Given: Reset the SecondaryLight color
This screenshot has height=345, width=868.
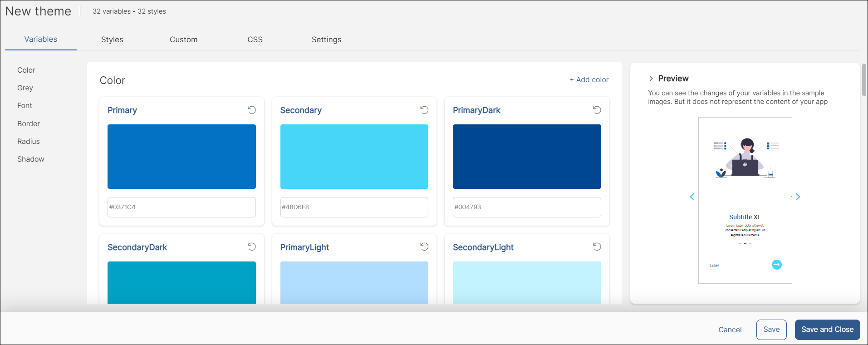Looking at the screenshot, I should [x=597, y=246].
